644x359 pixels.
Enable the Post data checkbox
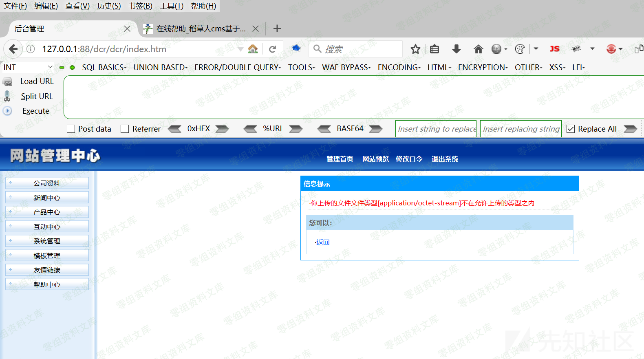71,129
